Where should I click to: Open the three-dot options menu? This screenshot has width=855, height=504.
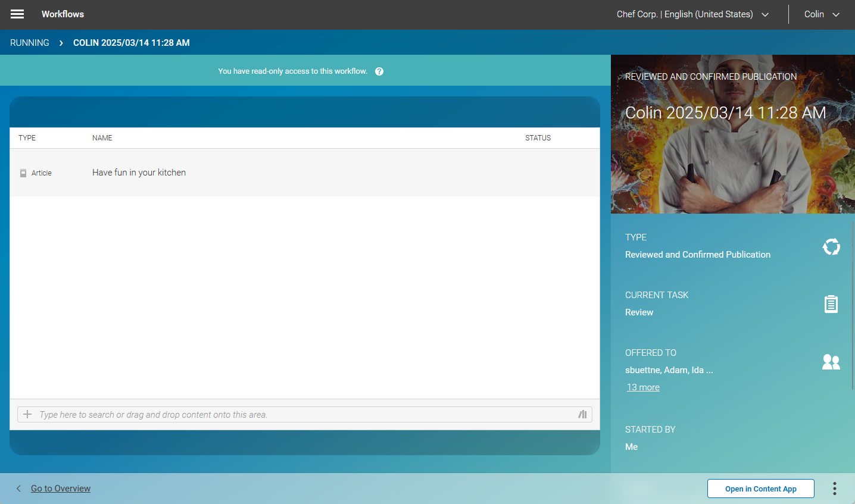point(834,488)
